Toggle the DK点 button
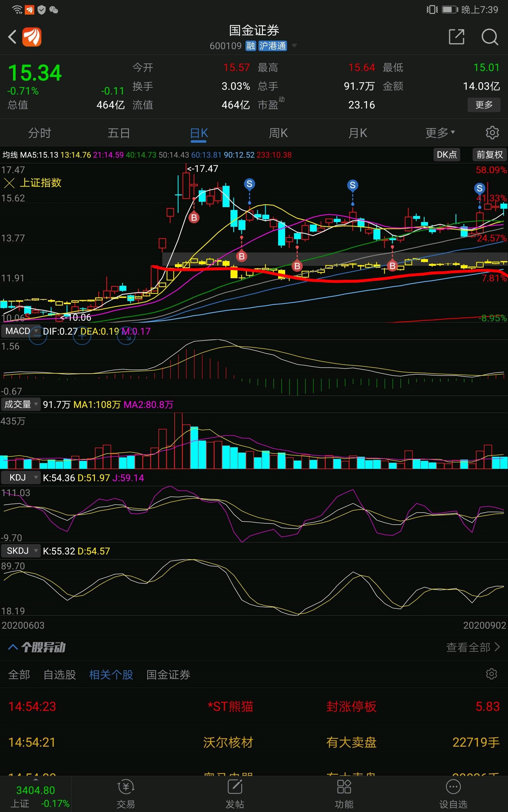The width and height of the screenshot is (508, 812). (446, 154)
